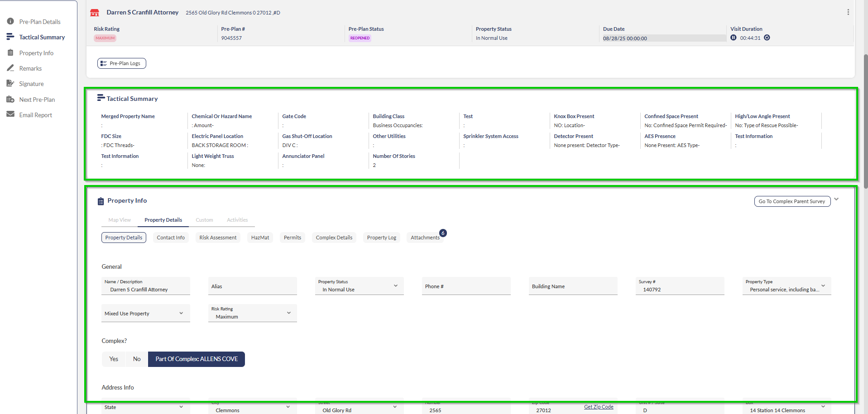Click the Signature icon in sidebar
Screen dimensions: 868x414
(10, 84)
